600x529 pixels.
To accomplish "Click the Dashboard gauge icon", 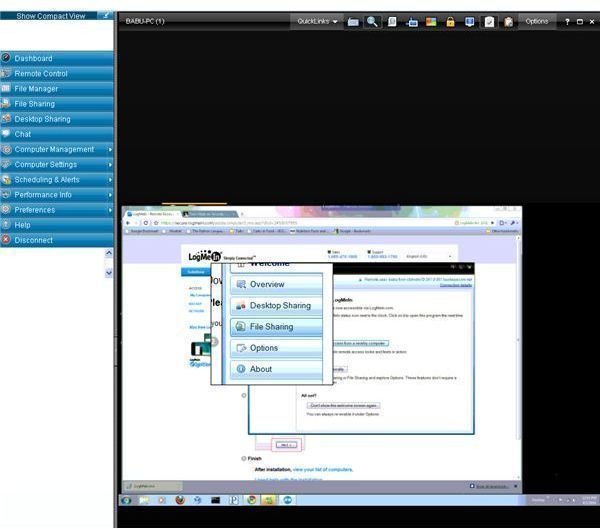I will coord(6,58).
